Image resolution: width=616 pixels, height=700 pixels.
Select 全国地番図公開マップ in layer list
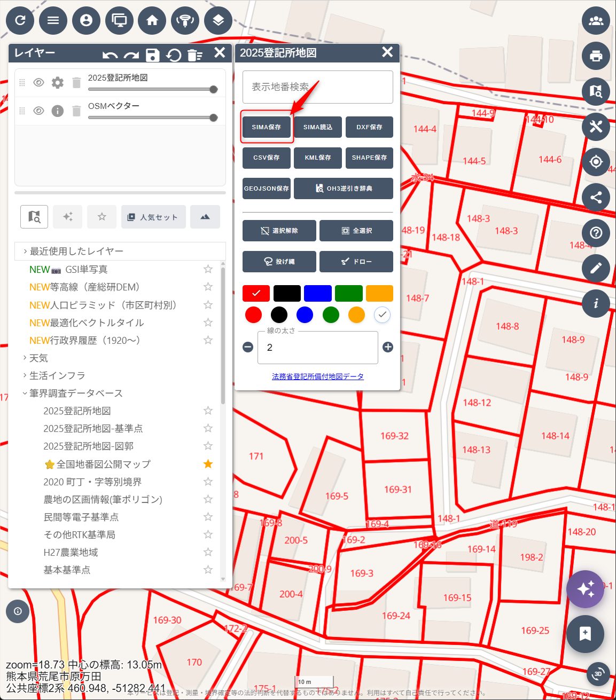tap(103, 464)
